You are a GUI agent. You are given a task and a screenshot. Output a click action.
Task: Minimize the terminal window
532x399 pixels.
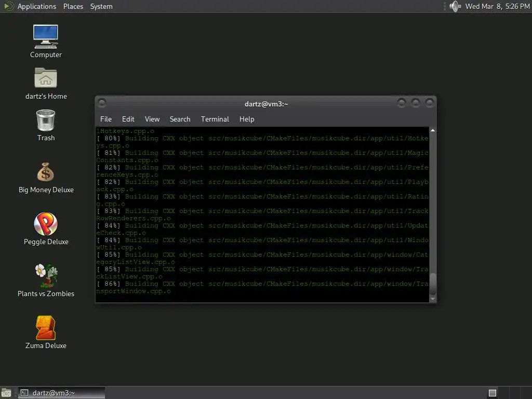pos(402,102)
